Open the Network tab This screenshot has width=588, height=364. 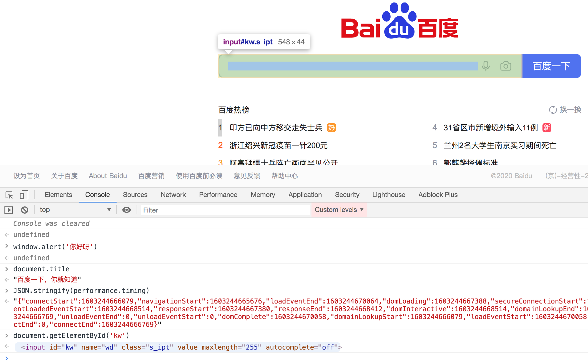[173, 195]
